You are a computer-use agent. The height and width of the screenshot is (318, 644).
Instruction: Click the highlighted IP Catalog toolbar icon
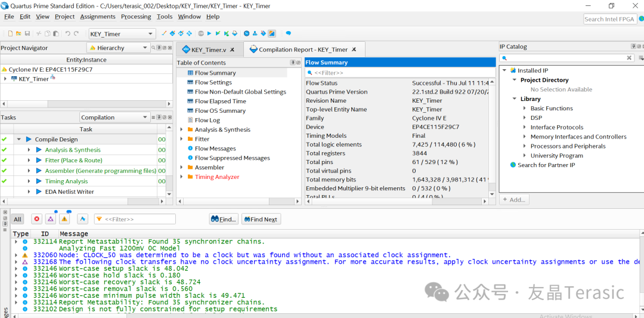(x=272, y=33)
